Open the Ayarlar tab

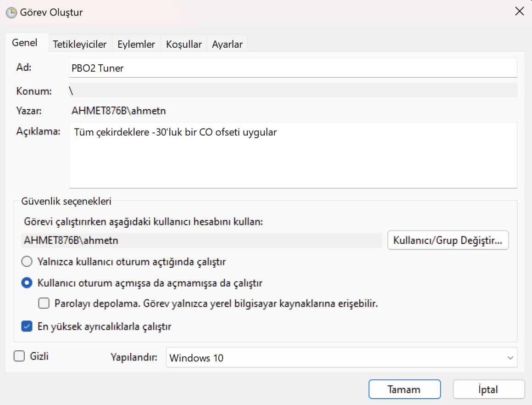(x=227, y=44)
